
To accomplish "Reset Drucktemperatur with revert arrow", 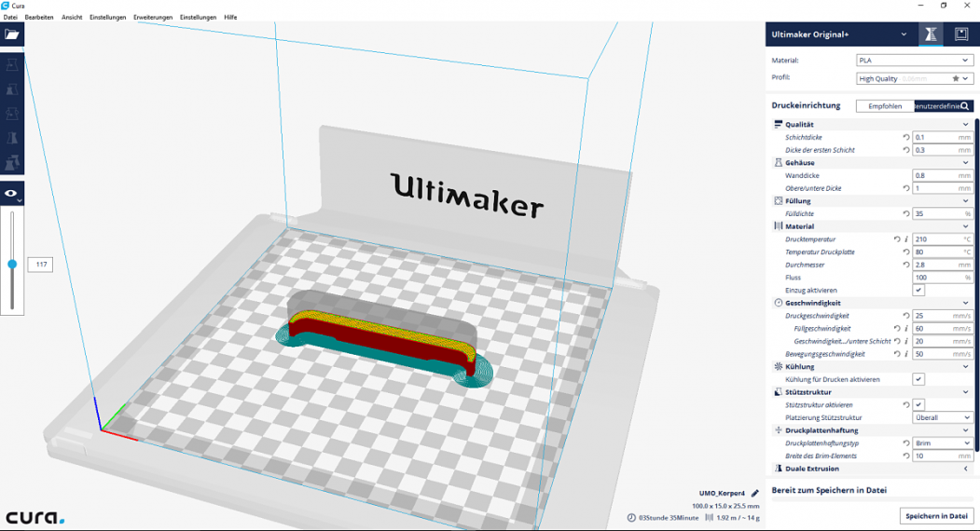I will tap(897, 239).
